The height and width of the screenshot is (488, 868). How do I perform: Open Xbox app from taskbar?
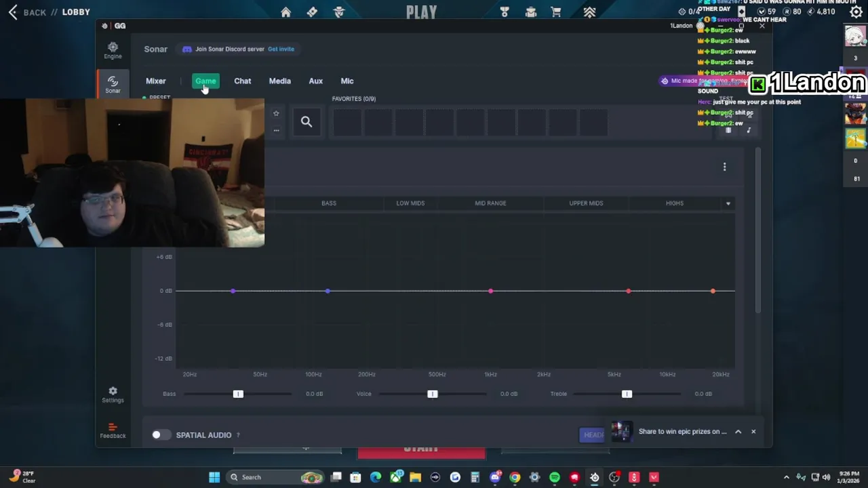coord(395,477)
